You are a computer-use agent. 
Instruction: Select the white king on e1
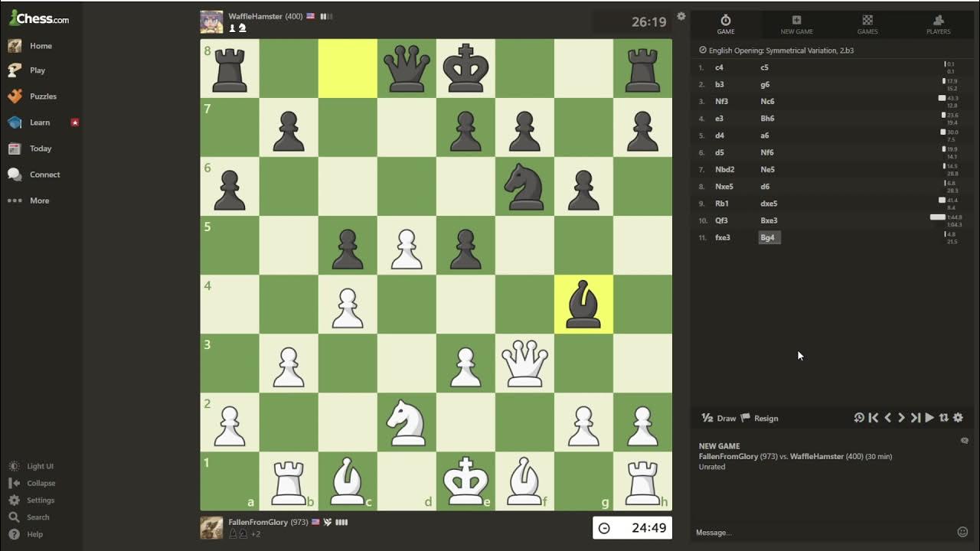465,481
